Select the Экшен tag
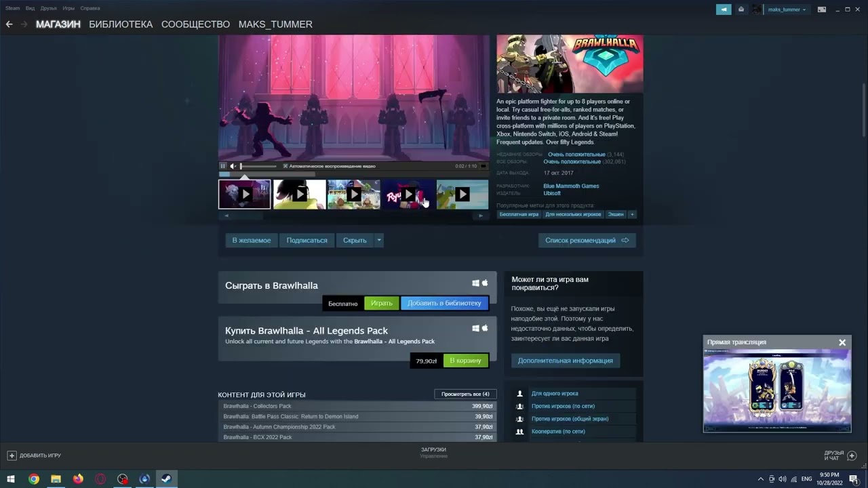This screenshot has width=868, height=488. 616,214
